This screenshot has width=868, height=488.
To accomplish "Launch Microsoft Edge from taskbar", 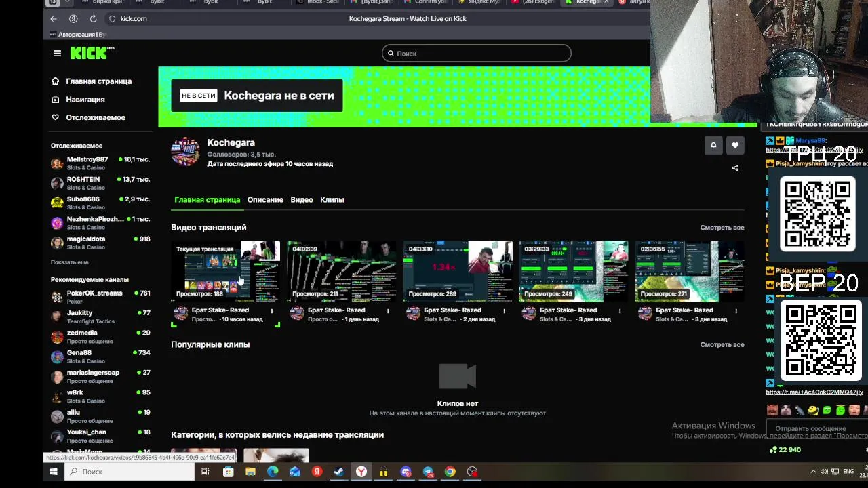I will tap(273, 472).
